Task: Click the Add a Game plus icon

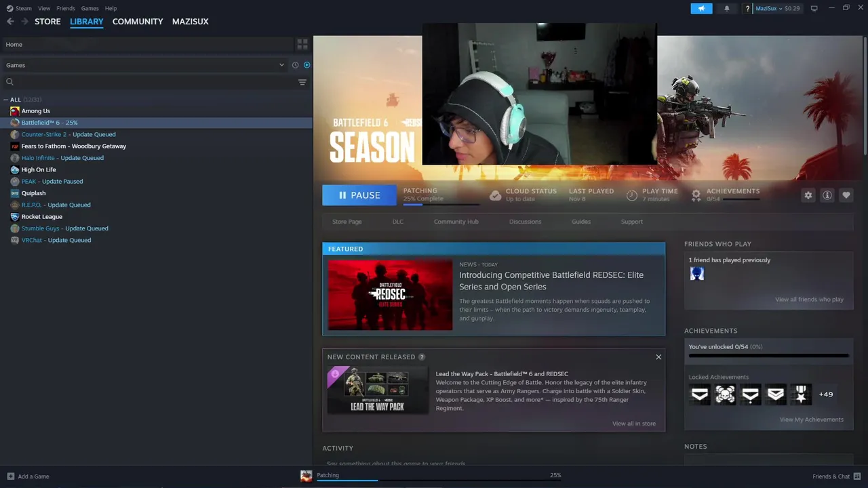Action: tap(10, 476)
